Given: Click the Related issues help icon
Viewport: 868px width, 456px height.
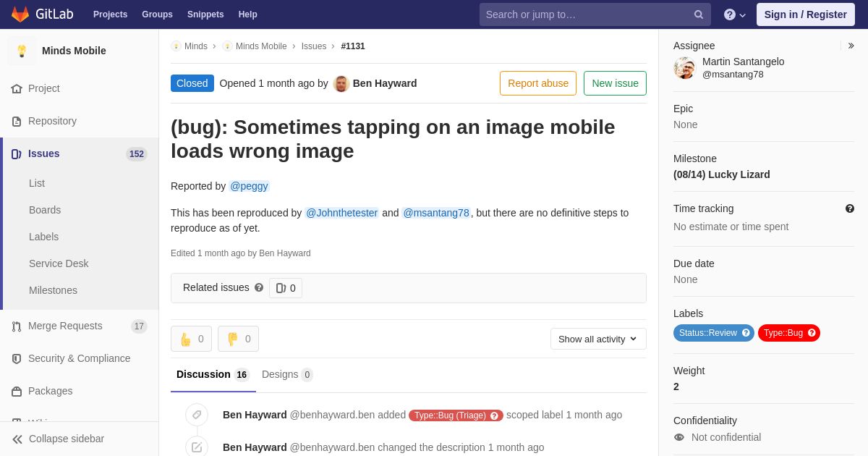Looking at the screenshot, I should pos(259,287).
